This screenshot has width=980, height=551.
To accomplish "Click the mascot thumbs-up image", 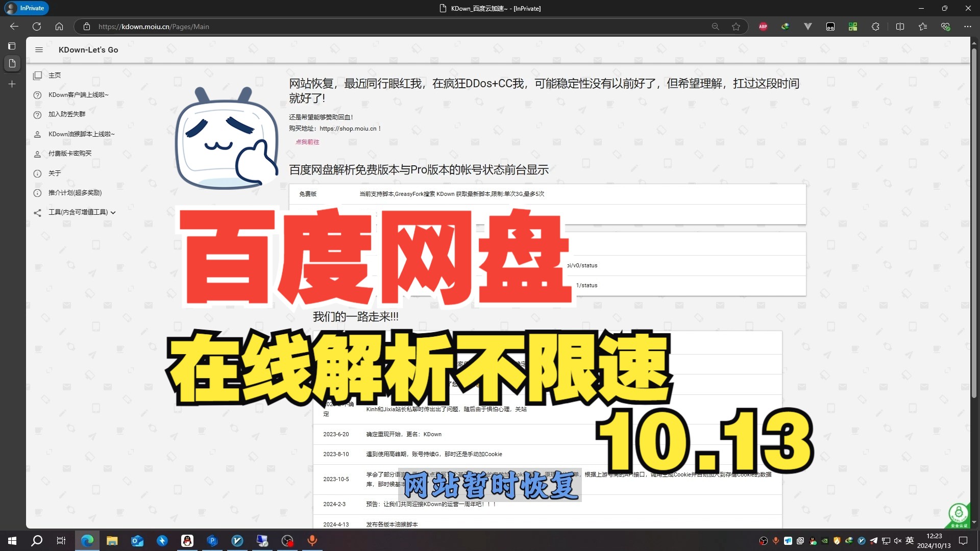I will point(227,138).
